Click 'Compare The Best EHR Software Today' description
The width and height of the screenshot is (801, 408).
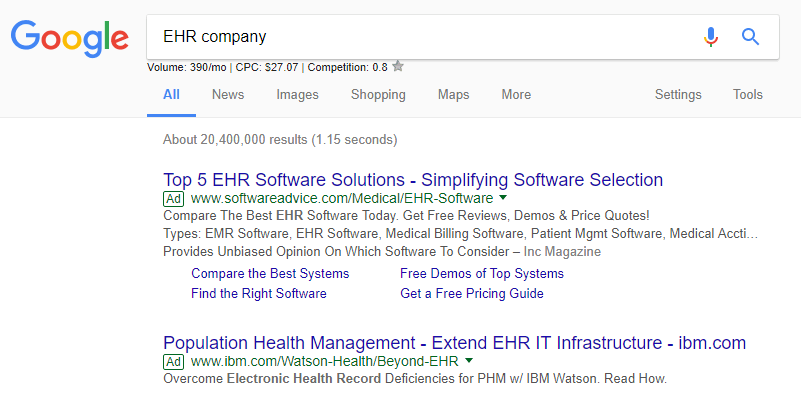(x=406, y=215)
